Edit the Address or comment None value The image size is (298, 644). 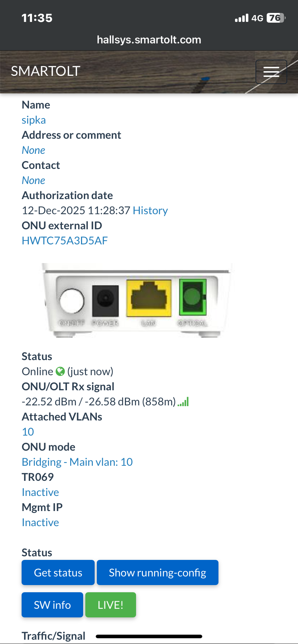pyautogui.click(x=33, y=150)
